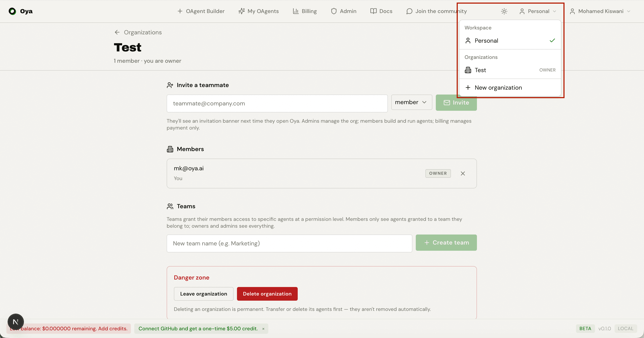The height and width of the screenshot is (338, 644).
Task: Open the Billing page
Action: [305, 11]
